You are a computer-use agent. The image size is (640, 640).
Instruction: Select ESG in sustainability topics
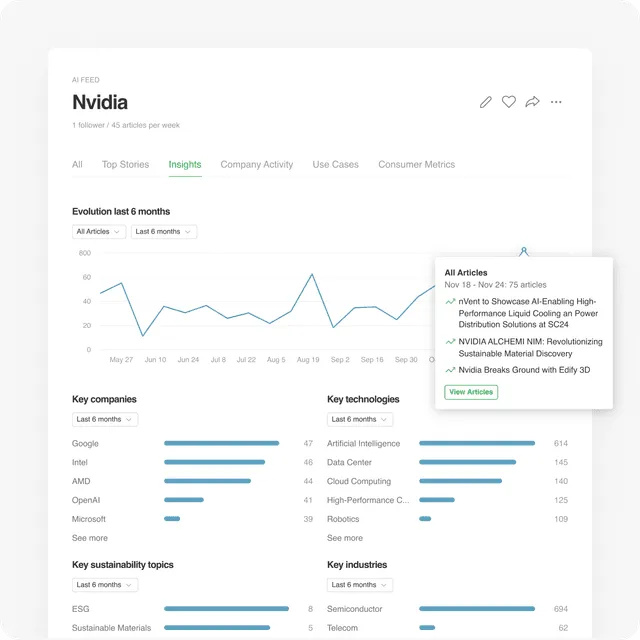tap(80, 609)
